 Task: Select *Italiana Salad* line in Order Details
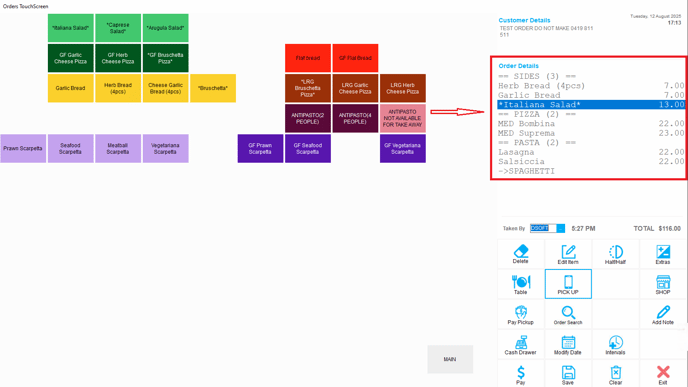(x=591, y=104)
